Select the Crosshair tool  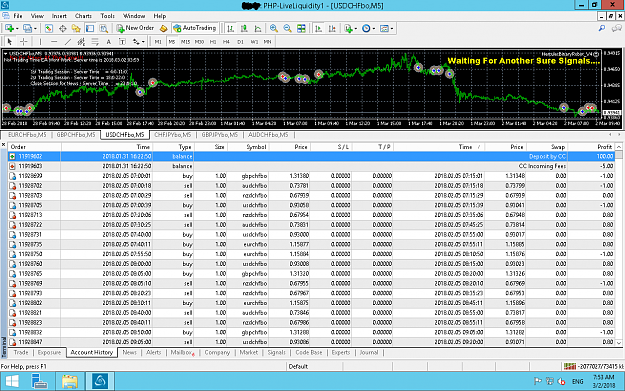pyautogui.click(x=24, y=41)
